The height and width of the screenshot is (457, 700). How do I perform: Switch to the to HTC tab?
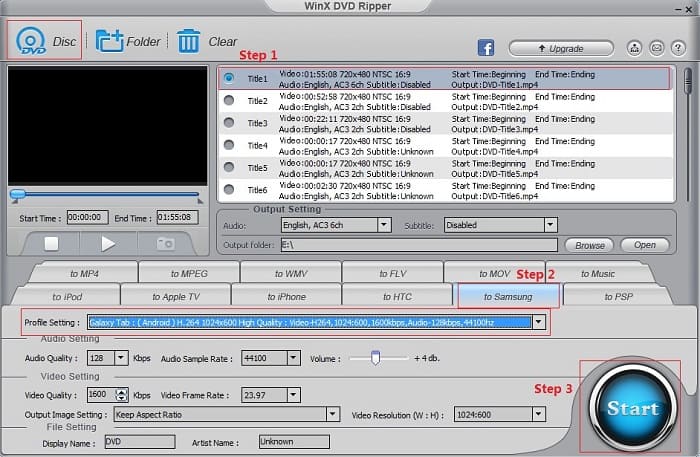click(x=397, y=296)
